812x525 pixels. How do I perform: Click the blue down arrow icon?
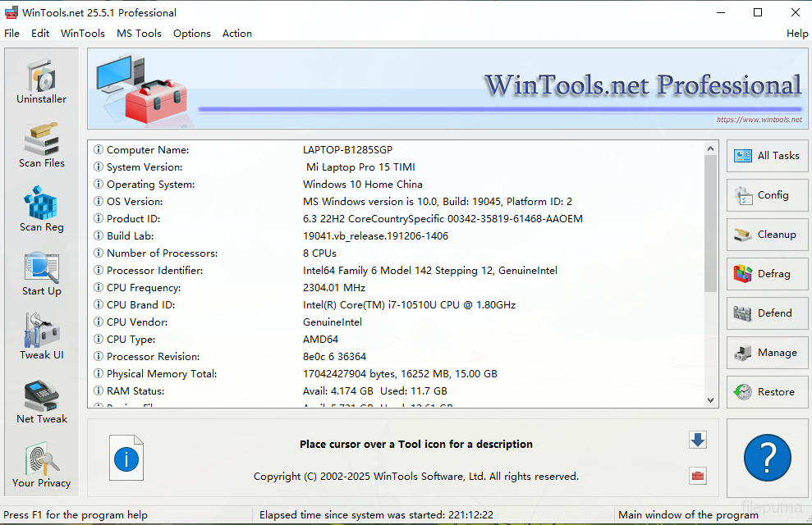[698, 441]
